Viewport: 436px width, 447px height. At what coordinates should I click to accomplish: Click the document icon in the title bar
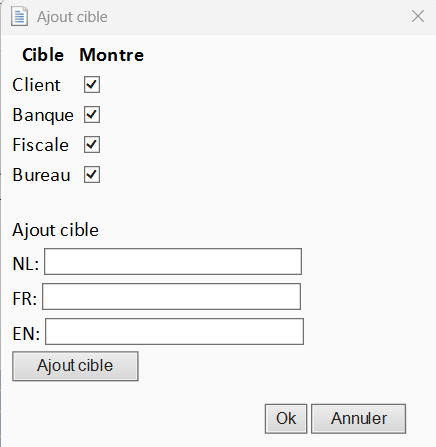(19, 16)
